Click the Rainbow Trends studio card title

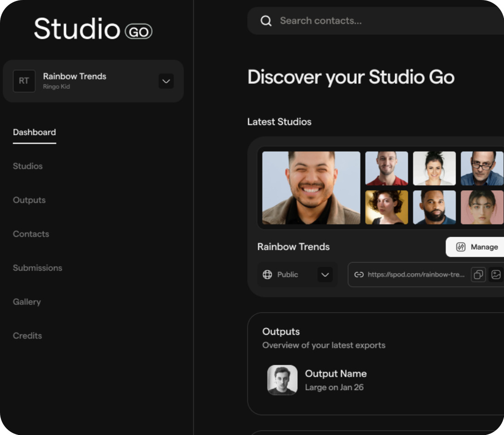click(293, 247)
